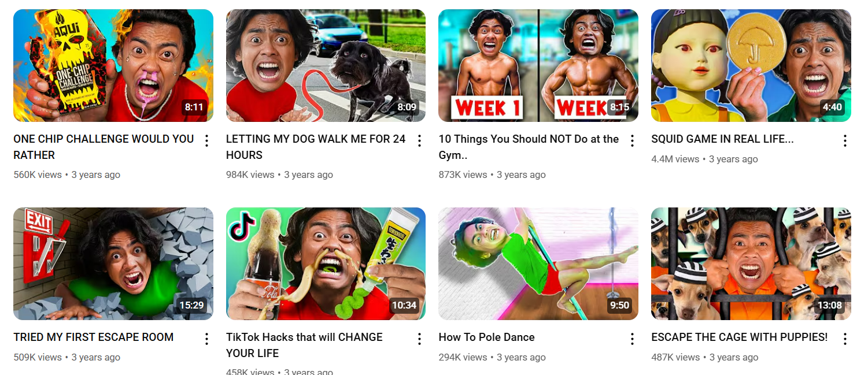Click title ESCAPE THE CAGE WITH PUPPIES!

coord(739,337)
